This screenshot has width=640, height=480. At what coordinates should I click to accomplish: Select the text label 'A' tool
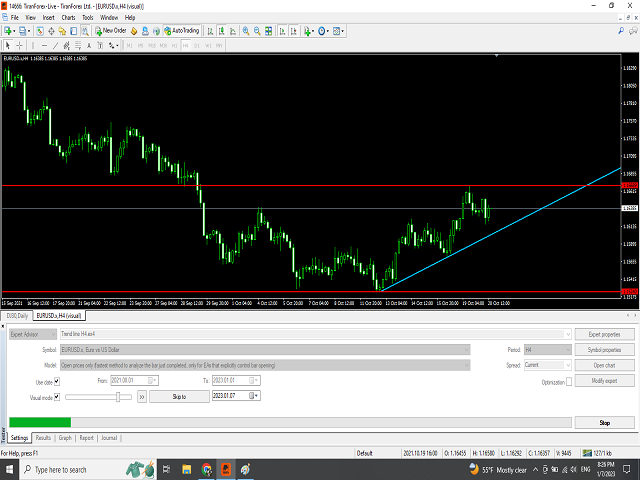[x=90, y=45]
